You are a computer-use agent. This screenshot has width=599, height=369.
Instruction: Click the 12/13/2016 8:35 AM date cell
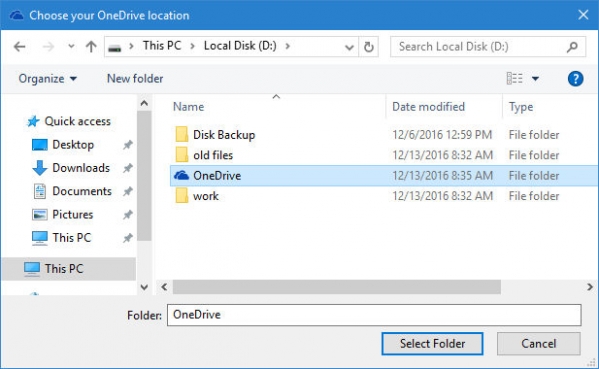tap(442, 176)
